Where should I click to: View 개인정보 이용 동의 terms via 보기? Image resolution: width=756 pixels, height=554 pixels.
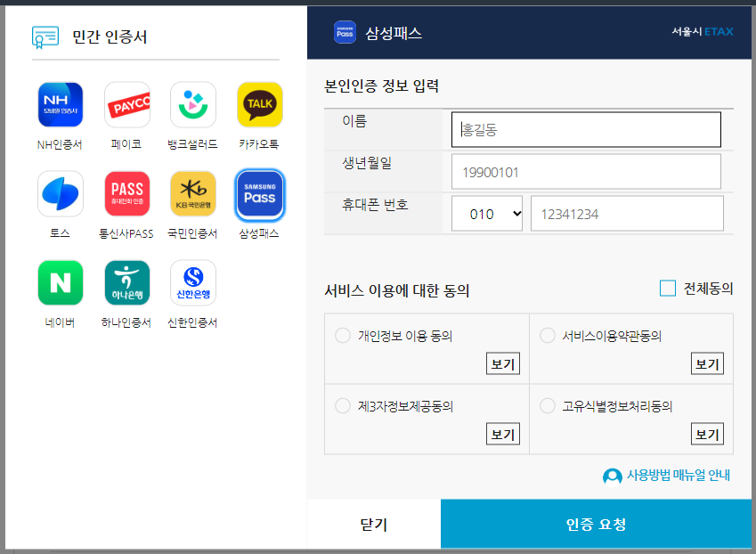(503, 363)
